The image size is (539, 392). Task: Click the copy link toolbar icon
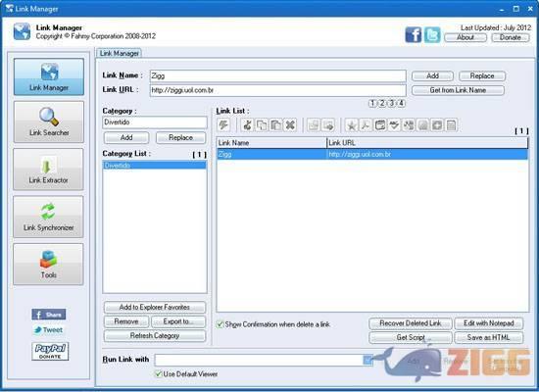click(x=262, y=124)
